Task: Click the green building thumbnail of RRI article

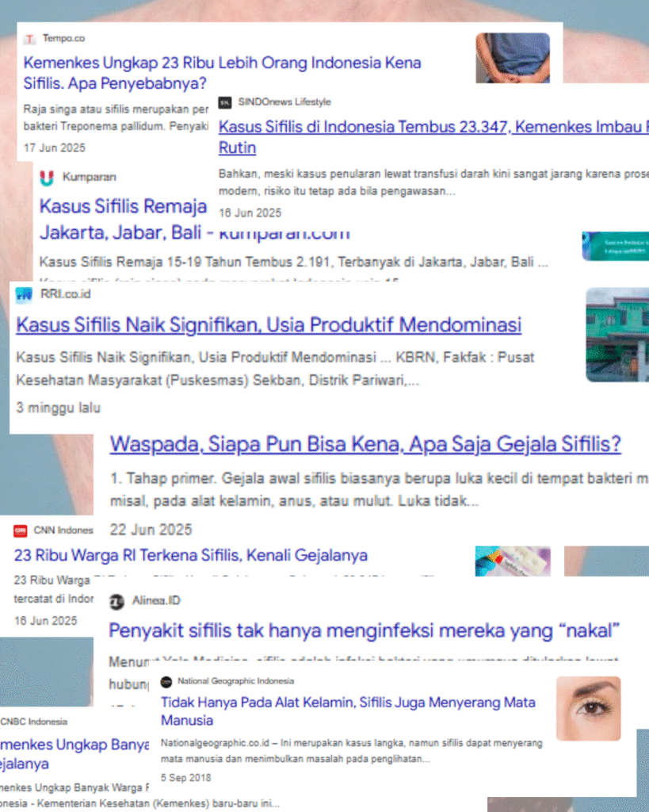Action: pos(617,335)
